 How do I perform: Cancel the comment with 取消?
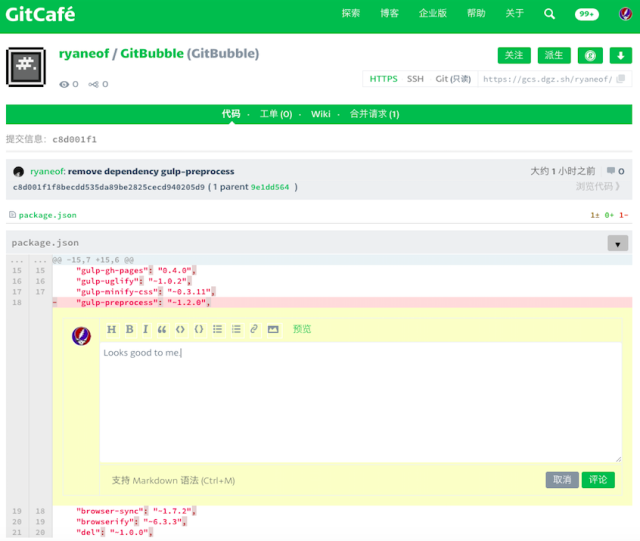[x=562, y=480]
